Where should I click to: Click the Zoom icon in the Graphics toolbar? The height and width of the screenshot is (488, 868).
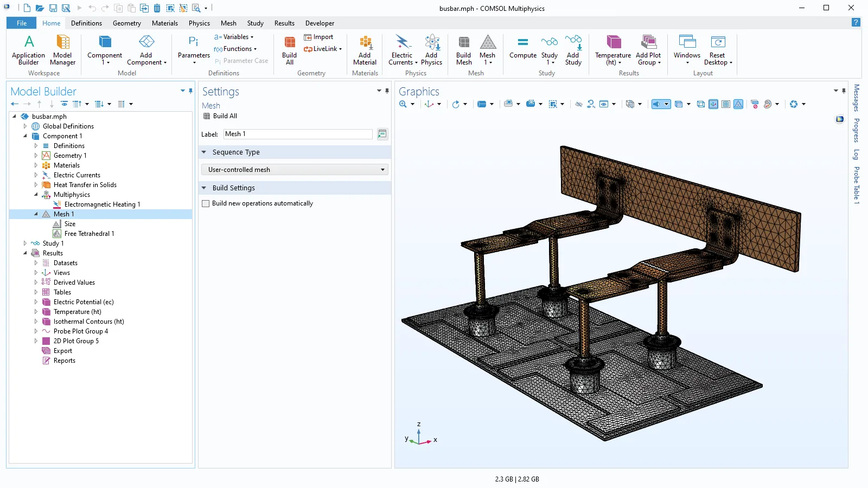403,104
